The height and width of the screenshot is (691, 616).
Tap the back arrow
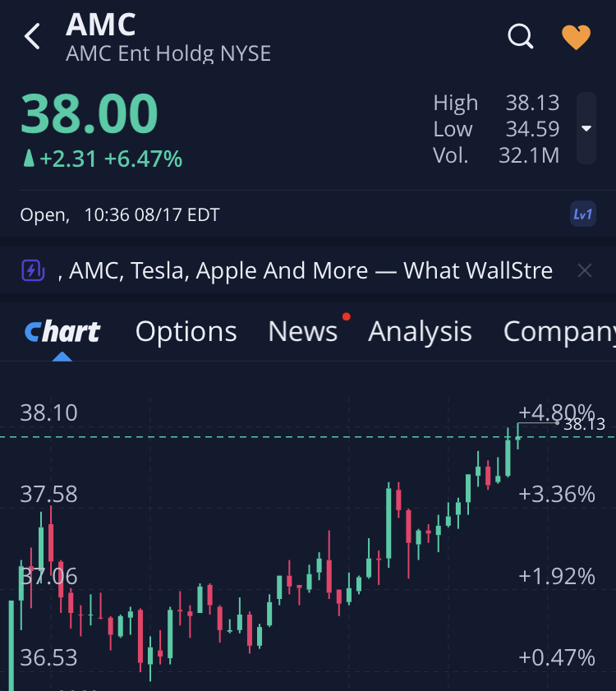click(33, 37)
